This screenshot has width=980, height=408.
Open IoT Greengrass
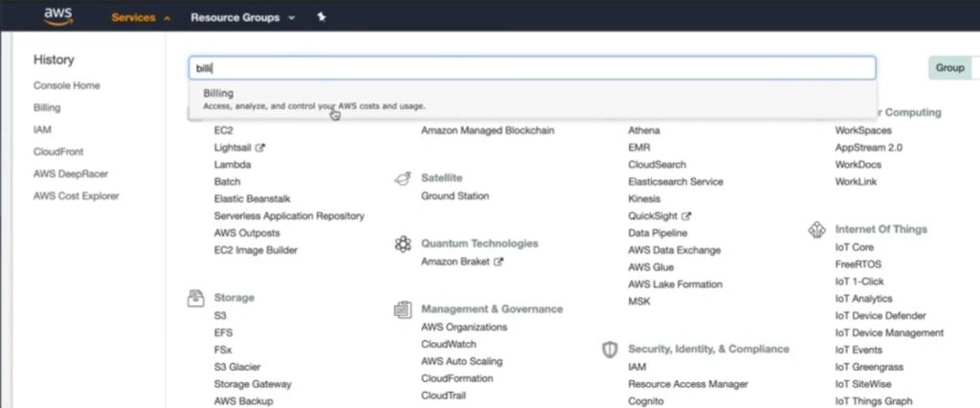869,368
